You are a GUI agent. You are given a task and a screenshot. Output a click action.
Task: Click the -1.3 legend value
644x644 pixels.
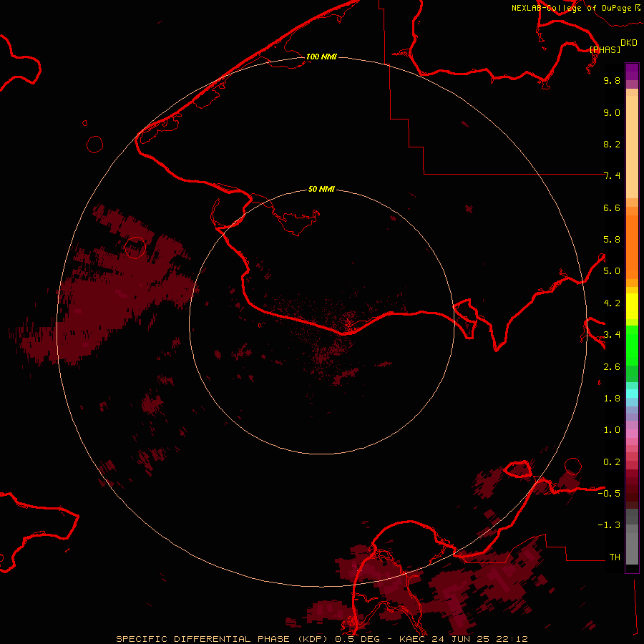point(609,525)
